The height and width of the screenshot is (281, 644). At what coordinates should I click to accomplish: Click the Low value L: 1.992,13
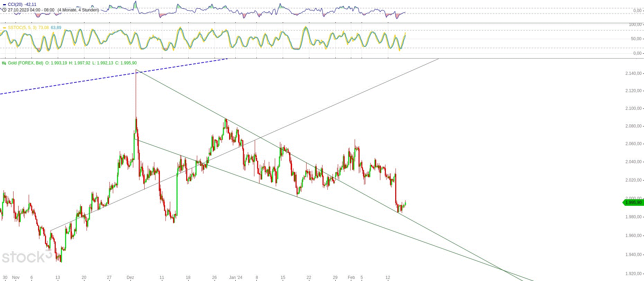(x=103, y=63)
